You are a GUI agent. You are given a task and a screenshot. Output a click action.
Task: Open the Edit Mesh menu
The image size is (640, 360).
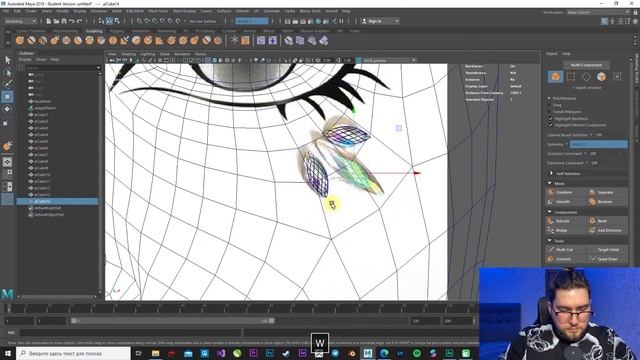point(135,11)
